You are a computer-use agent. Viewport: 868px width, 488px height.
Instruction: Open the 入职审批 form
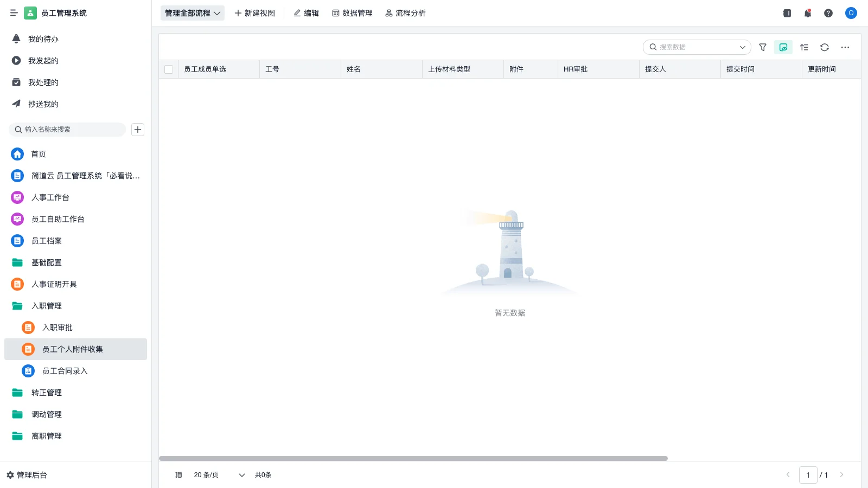point(57,328)
